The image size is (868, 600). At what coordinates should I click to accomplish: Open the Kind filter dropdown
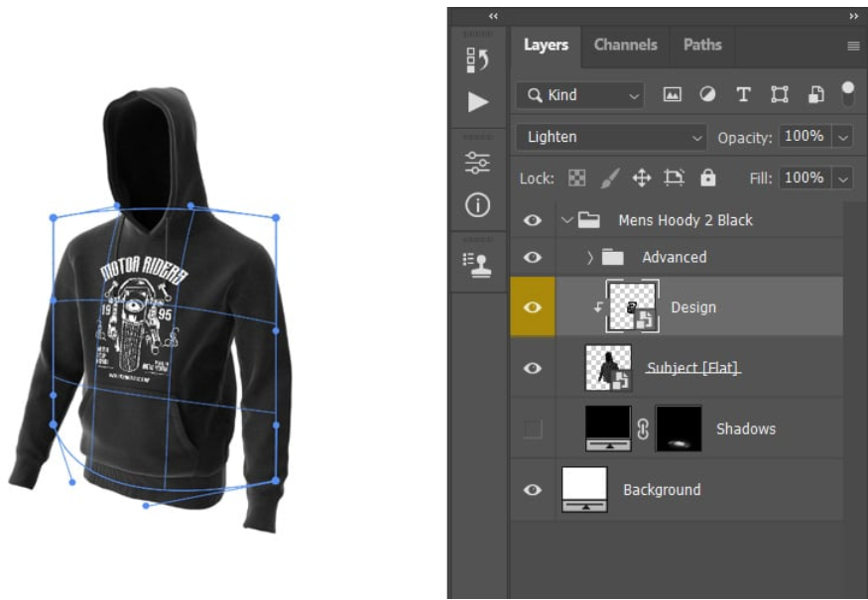pos(580,95)
